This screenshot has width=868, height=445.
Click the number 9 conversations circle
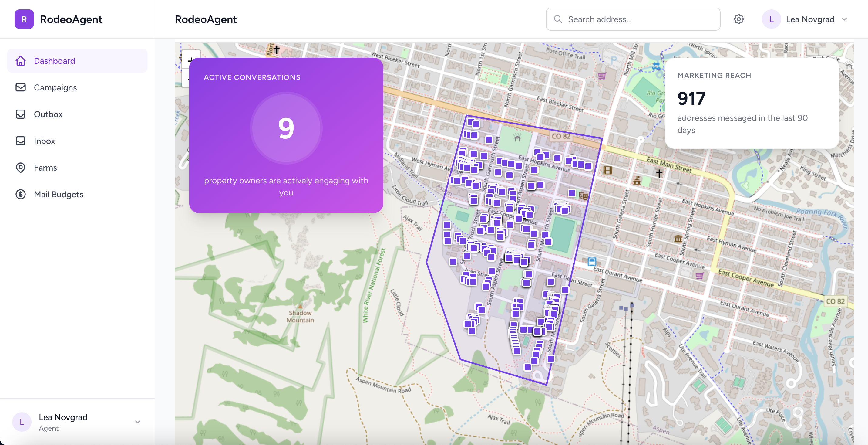[x=286, y=128]
